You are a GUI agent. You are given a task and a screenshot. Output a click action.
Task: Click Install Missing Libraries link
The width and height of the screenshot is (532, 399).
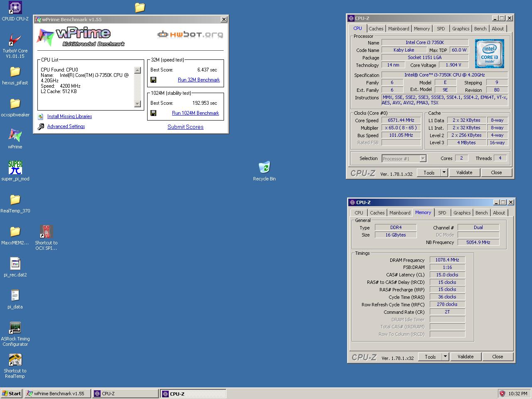click(69, 116)
